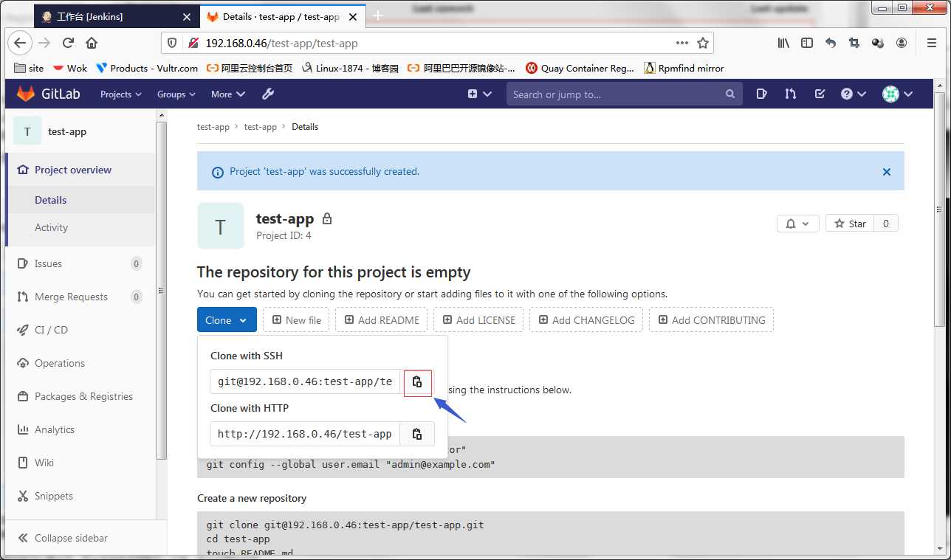Click the Add LICENSE button
The height and width of the screenshot is (560, 951).
[x=478, y=320]
